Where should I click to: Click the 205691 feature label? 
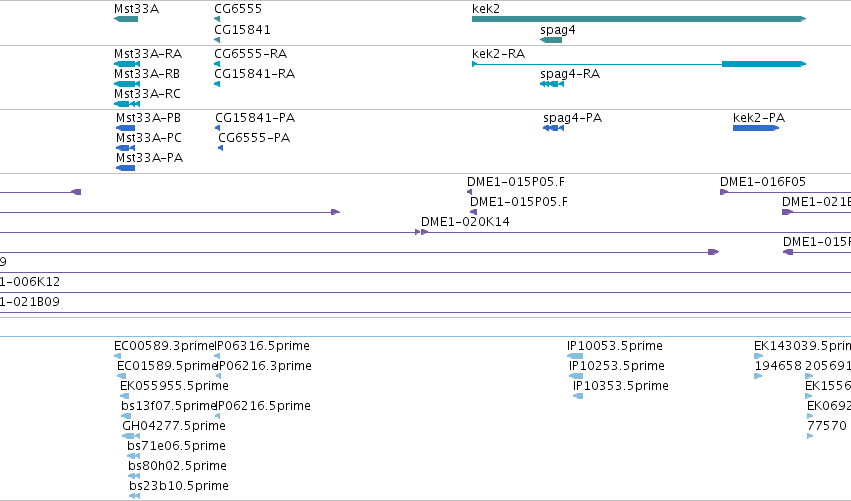pyautogui.click(x=828, y=366)
